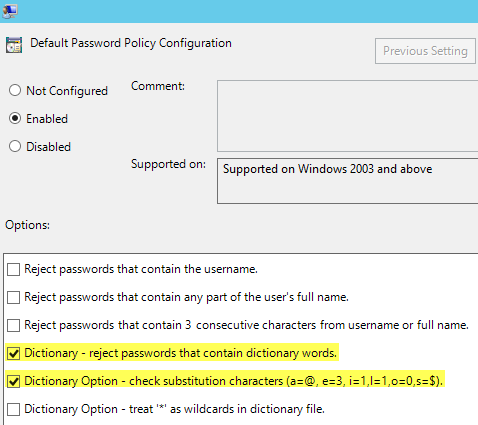This screenshot has width=478, height=425.
Task: Disable check substitution characters option
Action: 13,381
